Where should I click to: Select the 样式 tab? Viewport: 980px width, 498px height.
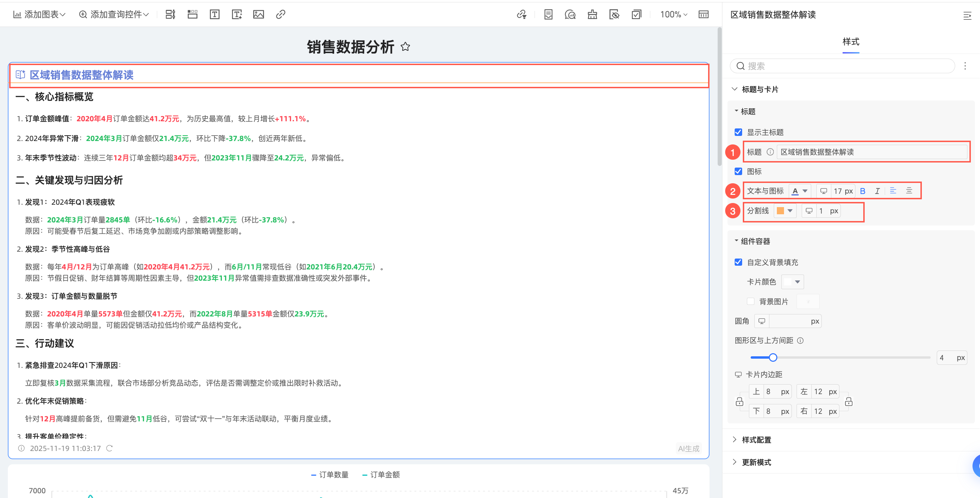tap(851, 42)
